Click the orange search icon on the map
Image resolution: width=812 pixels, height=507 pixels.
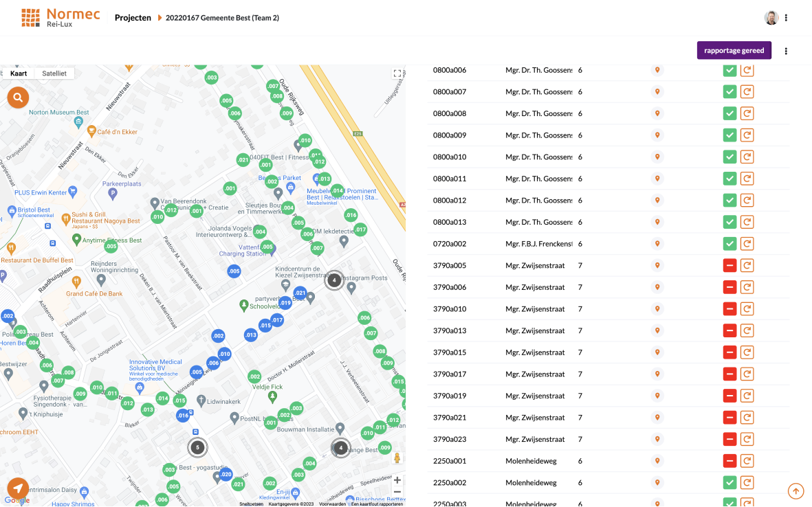18,98
